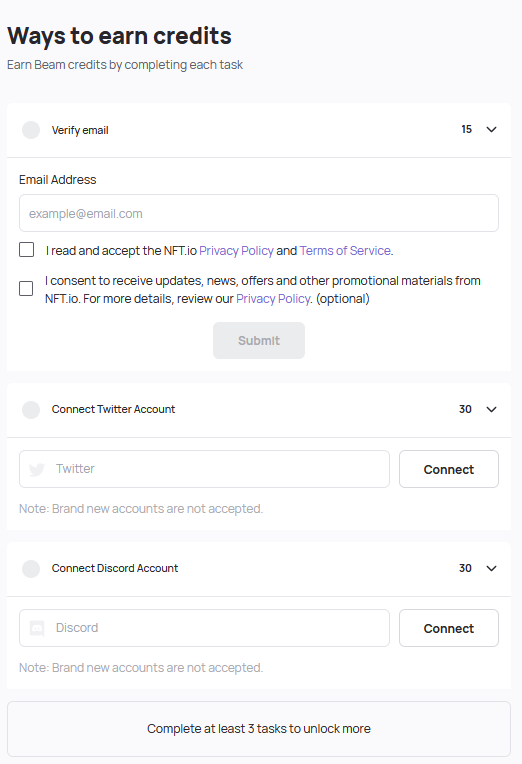Click the Verify email task header
Image resolution: width=522 pixels, height=764 pixels.
point(259,130)
